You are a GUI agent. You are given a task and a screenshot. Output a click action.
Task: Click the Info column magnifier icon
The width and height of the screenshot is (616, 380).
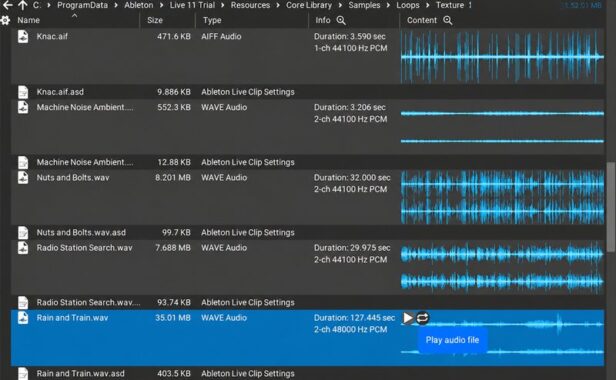341,20
